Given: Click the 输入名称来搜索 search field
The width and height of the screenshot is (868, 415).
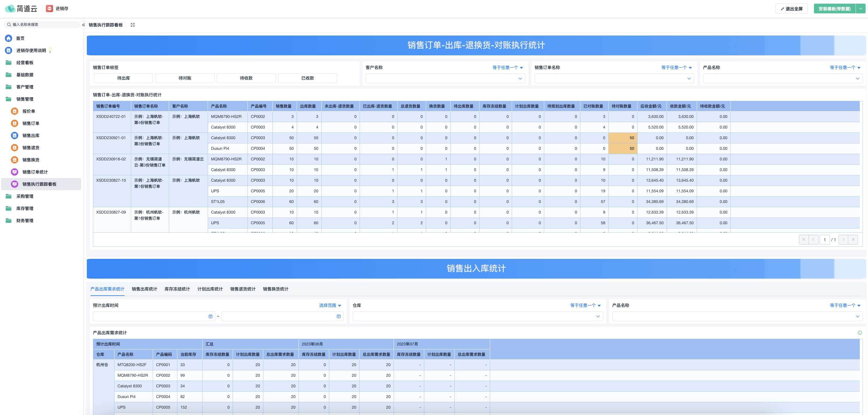Looking at the screenshot, I should (42, 25).
